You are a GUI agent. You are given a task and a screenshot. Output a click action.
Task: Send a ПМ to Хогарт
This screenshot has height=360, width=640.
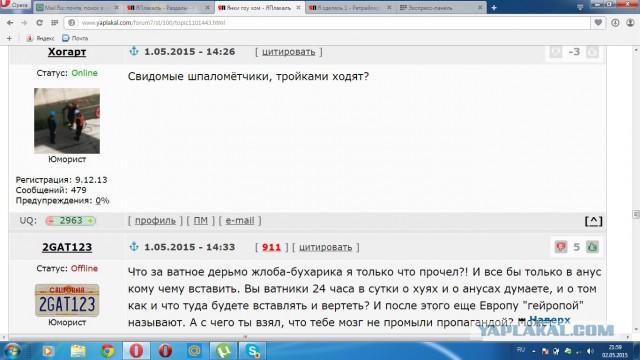(200, 221)
